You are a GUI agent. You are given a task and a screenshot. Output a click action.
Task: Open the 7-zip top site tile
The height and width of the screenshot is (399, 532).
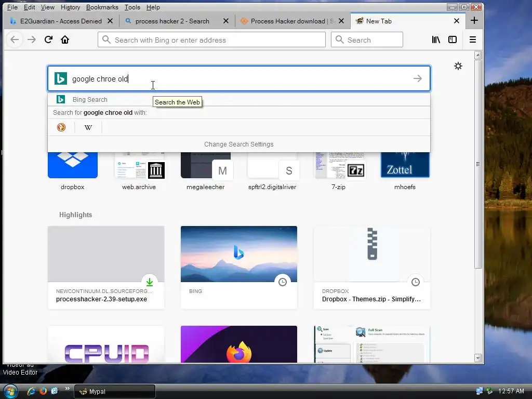339,171
